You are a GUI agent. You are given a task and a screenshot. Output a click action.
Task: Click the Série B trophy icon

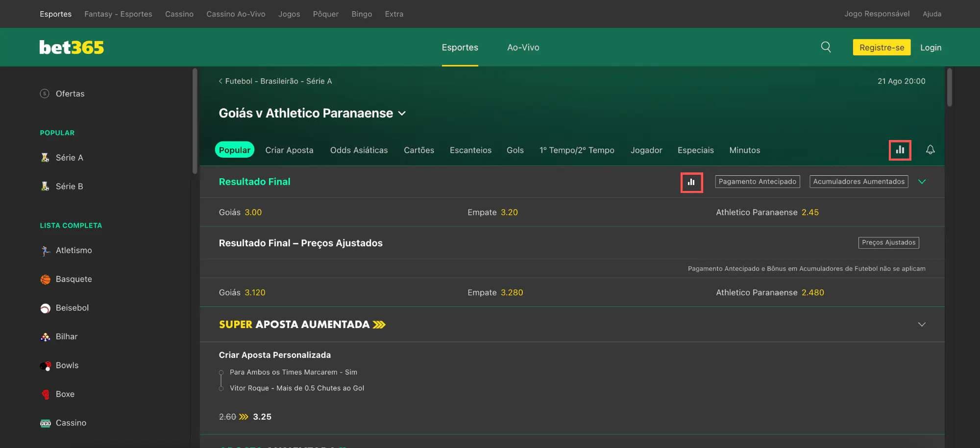45,187
